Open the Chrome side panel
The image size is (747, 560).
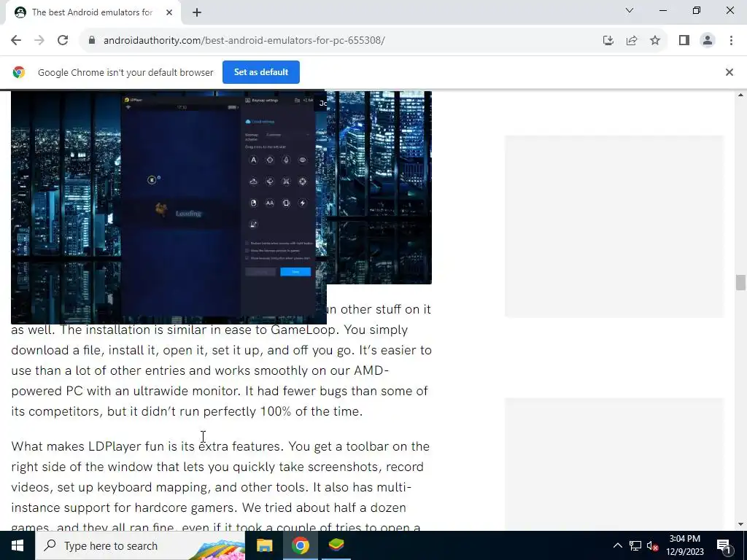coord(684,41)
